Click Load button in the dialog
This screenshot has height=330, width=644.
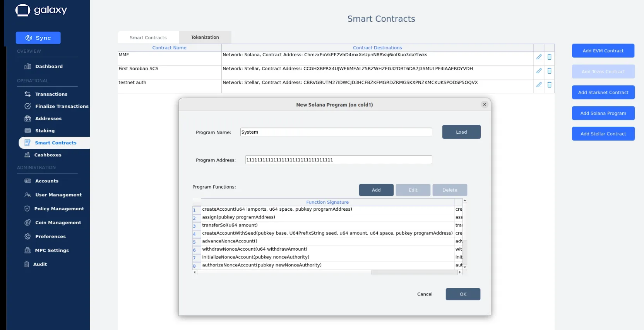(461, 132)
